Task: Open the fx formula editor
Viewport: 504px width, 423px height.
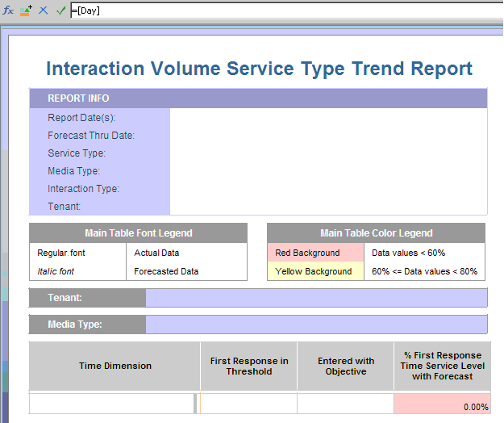Action: pos(9,10)
